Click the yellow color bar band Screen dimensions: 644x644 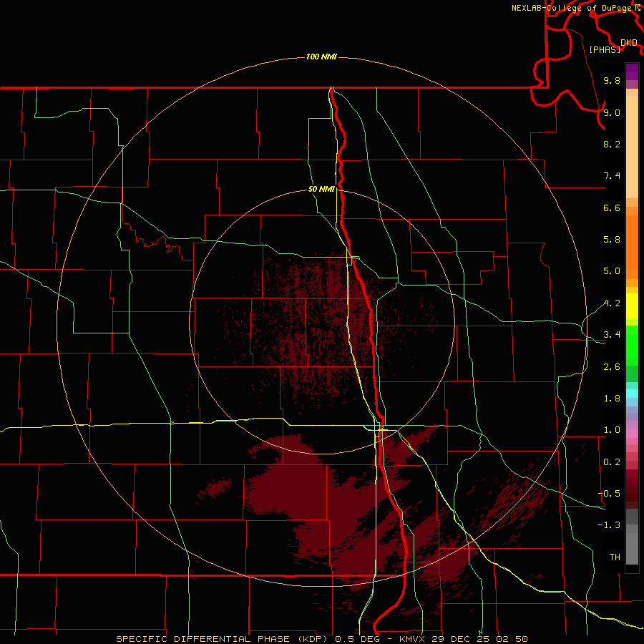tap(632, 306)
